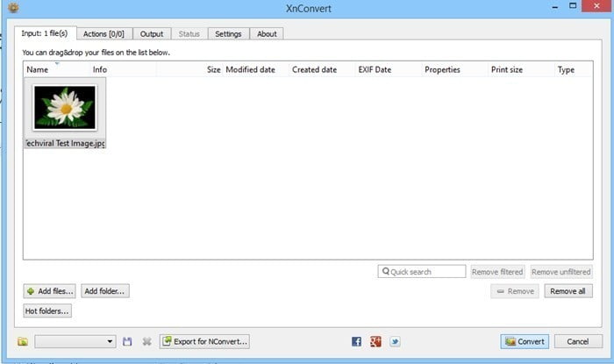Click the Add folder... button
The height and width of the screenshot is (364, 614).
click(104, 290)
